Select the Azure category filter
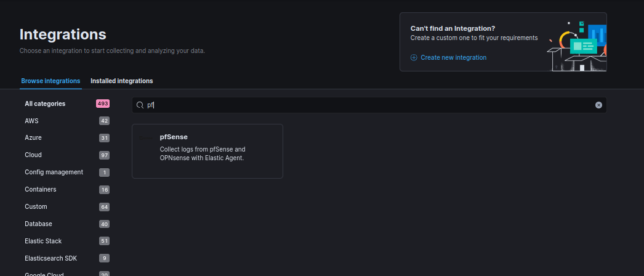 click(33, 138)
